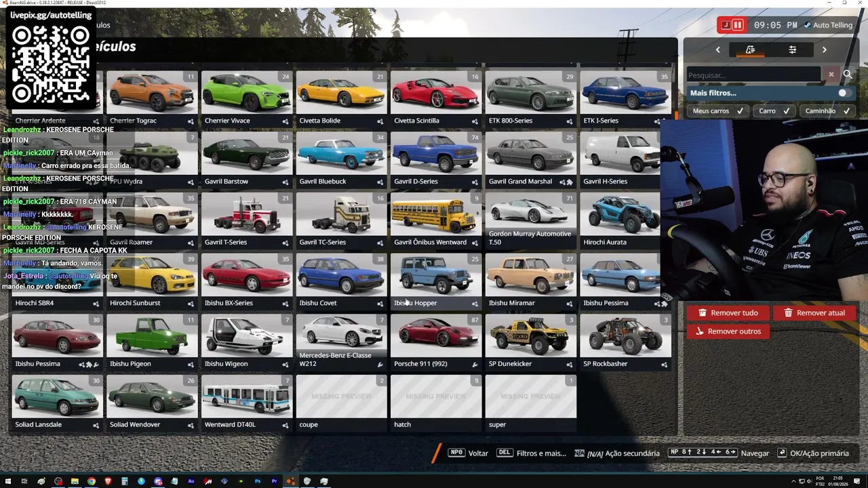
Task: Open the vehicle list tab icon
Action: pyautogui.click(x=750, y=49)
